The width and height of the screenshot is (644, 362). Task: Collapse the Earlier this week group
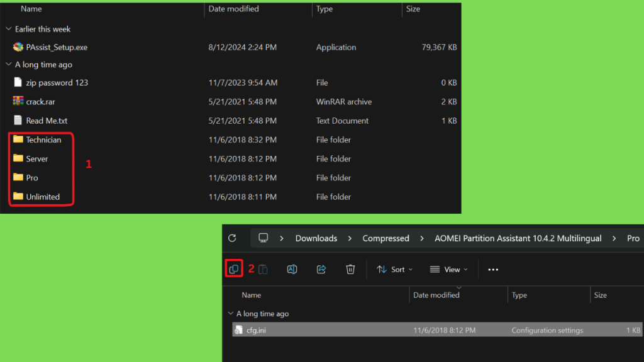(x=9, y=29)
